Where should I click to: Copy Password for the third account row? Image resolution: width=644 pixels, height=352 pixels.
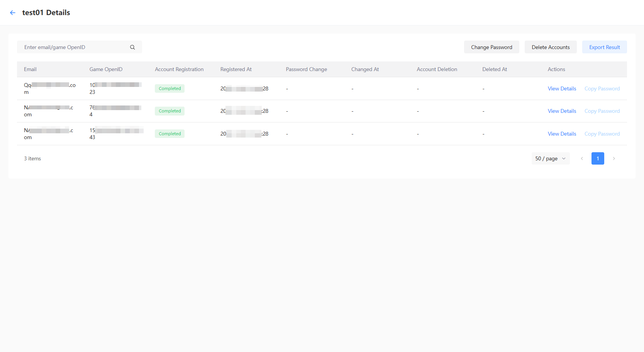pos(602,134)
